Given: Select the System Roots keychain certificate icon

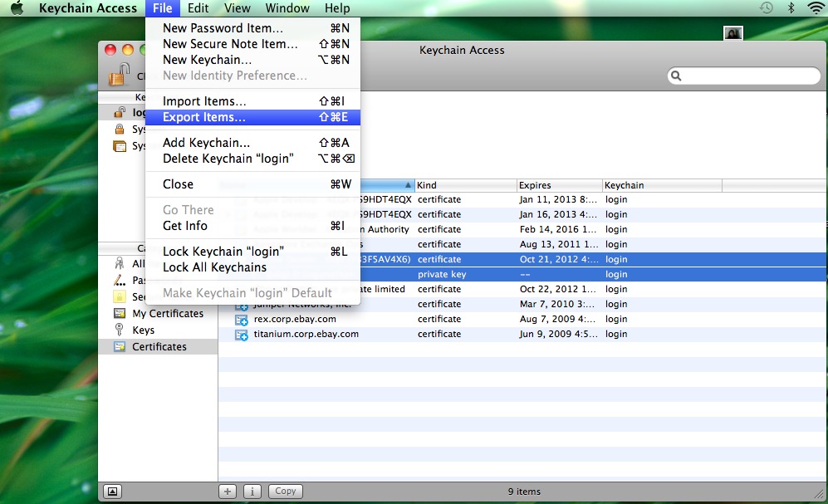Looking at the screenshot, I should pyautogui.click(x=120, y=145).
